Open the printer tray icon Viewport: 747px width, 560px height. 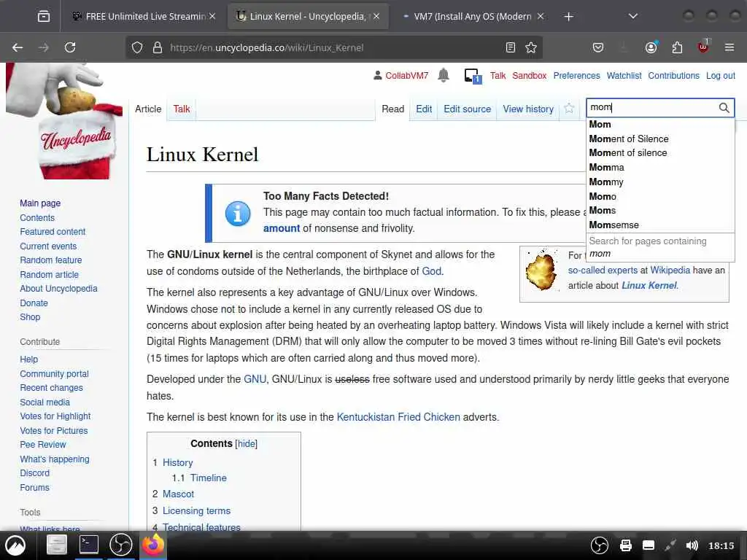coord(625,545)
